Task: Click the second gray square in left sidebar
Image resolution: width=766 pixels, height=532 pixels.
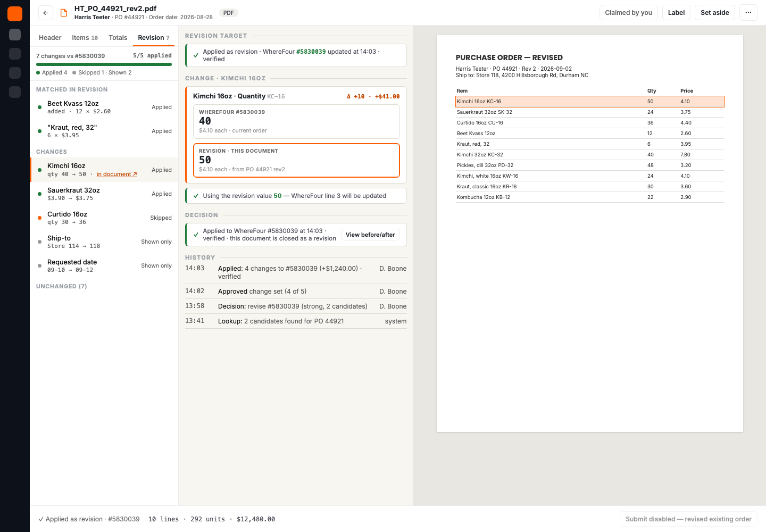Action: [15, 54]
